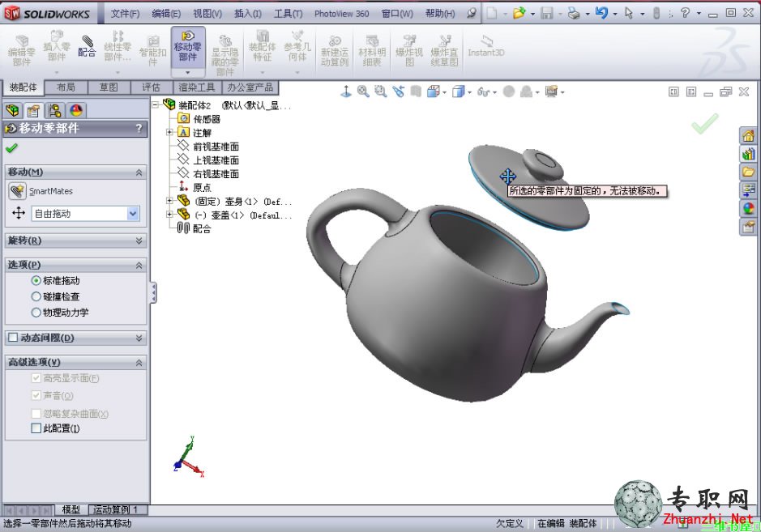The width and height of the screenshot is (761, 532).
Task: Click the help question mark in 移动零部件 header
Action: point(139,129)
